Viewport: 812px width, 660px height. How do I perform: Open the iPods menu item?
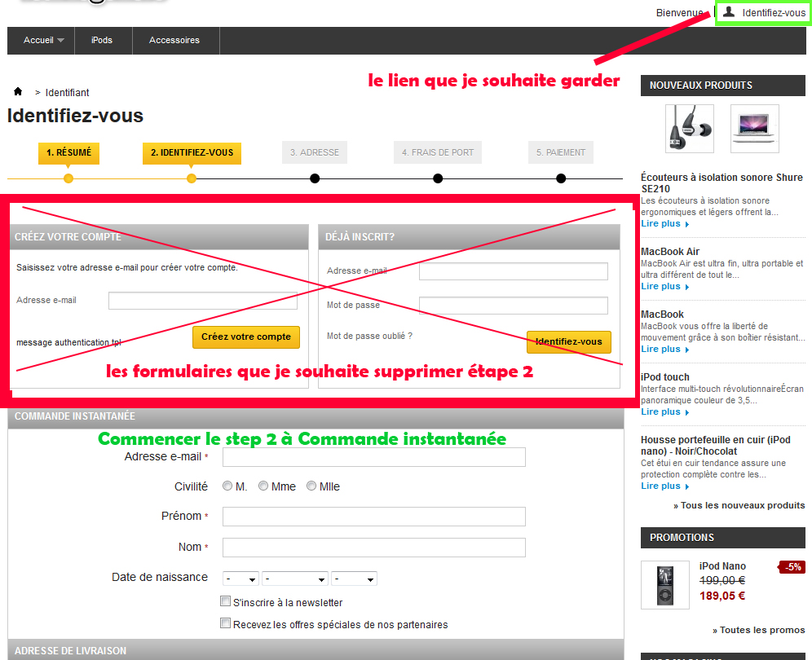click(x=102, y=41)
